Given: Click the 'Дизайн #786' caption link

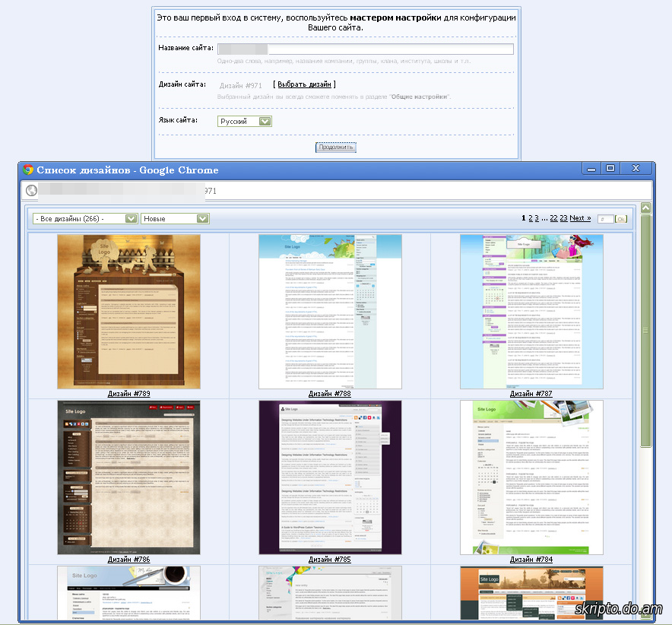Looking at the screenshot, I should click(x=128, y=560).
